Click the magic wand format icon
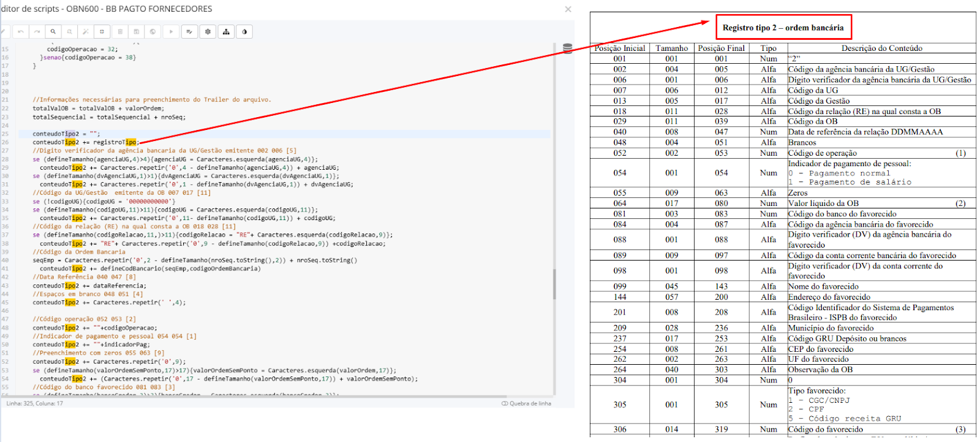 pos(86,32)
